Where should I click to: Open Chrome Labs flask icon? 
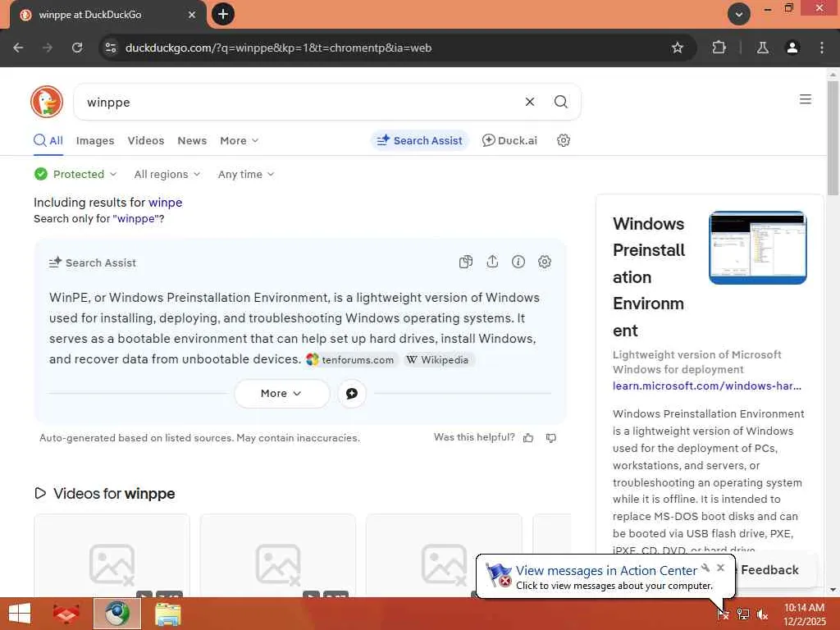pos(762,48)
